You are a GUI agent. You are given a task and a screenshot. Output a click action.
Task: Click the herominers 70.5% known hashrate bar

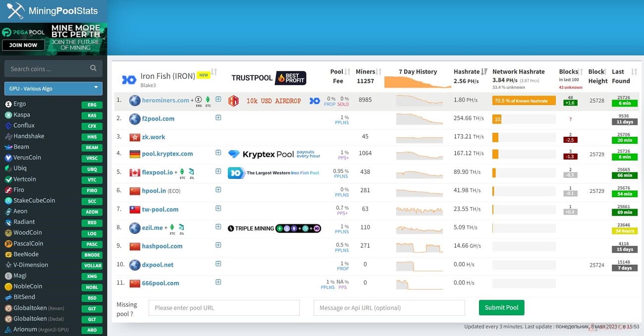[x=524, y=101]
